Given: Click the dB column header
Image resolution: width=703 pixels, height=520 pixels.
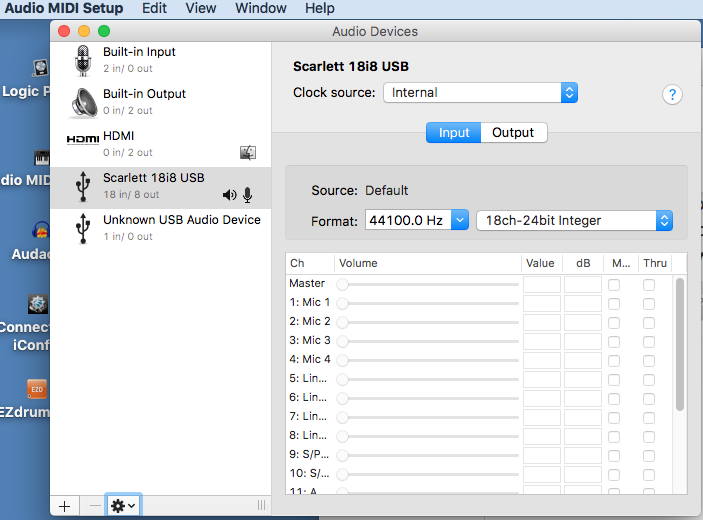Looking at the screenshot, I should (583, 263).
